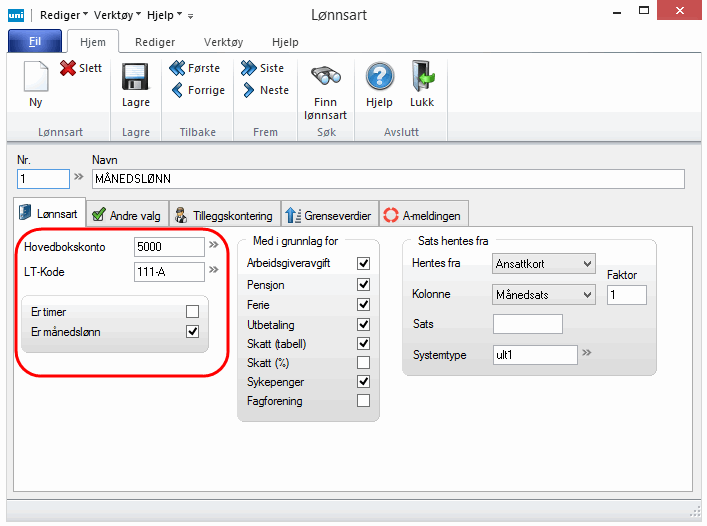
Task: Click the Lagre floppy disk icon
Action: point(135,78)
